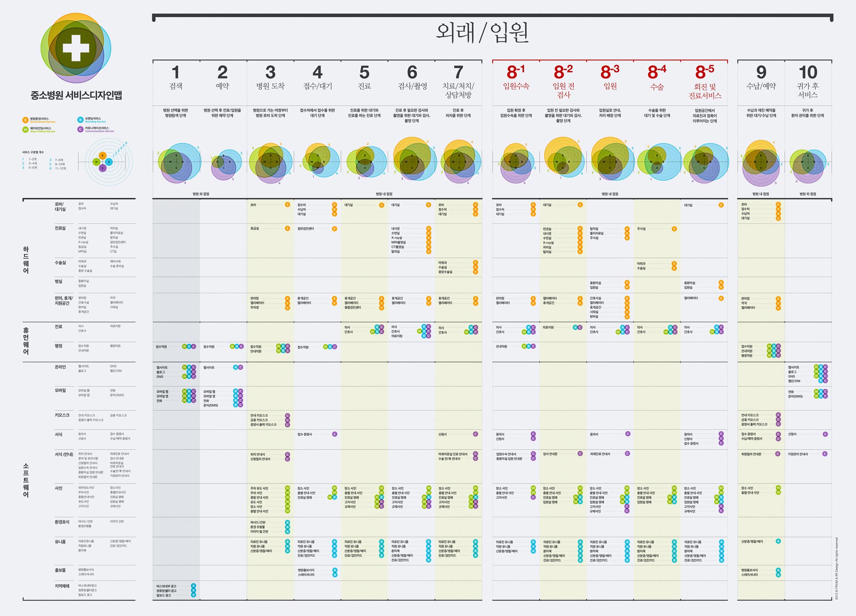Select the 하드웨어 vertical section label

[26, 260]
